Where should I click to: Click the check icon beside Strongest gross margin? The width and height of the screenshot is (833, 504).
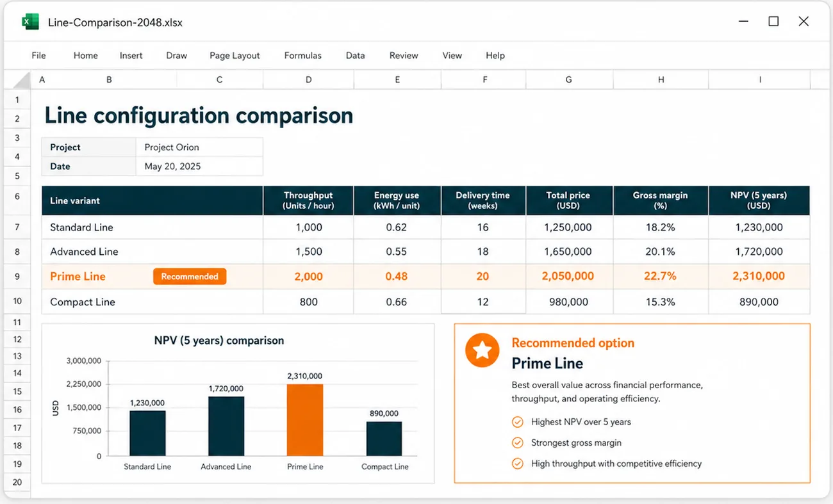click(517, 443)
